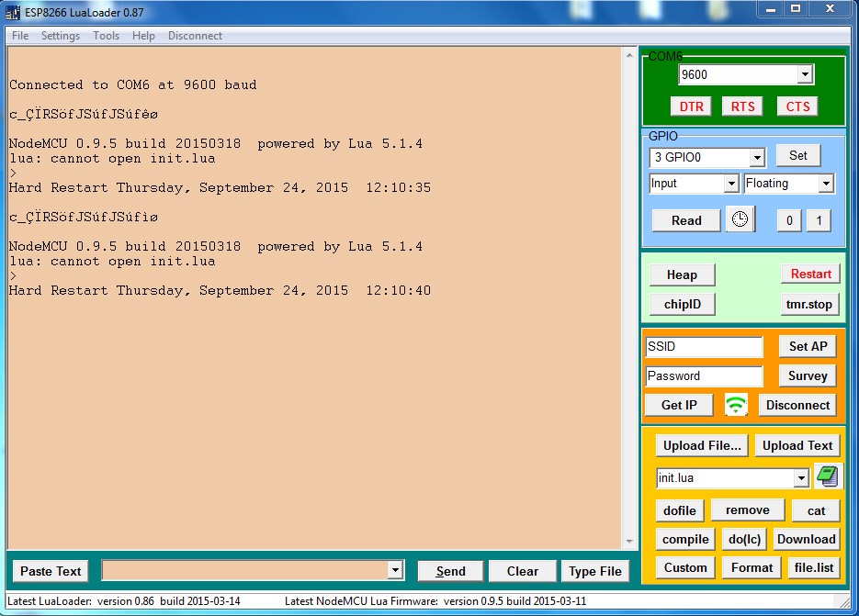Click the Paste Text button
Viewport: 859px width, 616px height.
pyautogui.click(x=51, y=571)
